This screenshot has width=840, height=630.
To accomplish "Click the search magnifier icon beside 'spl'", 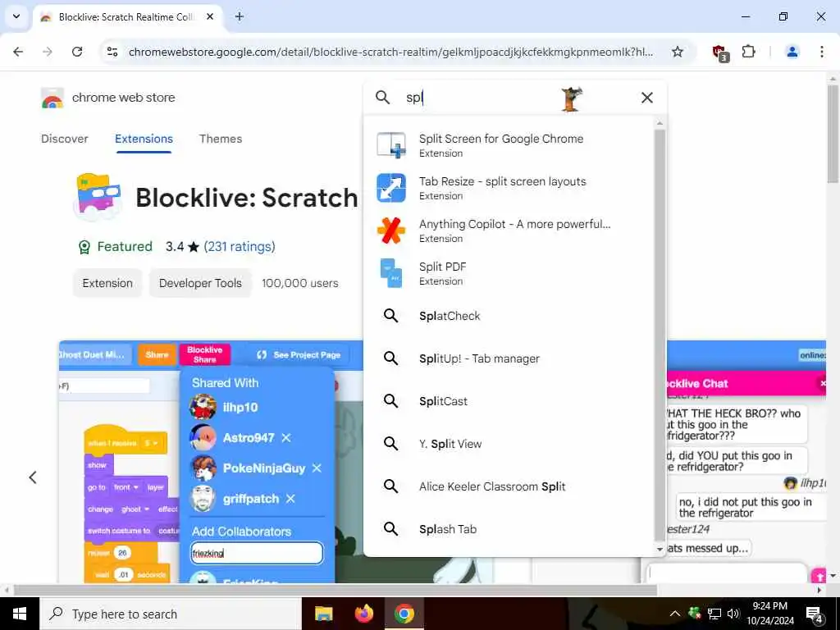I will pos(382,98).
